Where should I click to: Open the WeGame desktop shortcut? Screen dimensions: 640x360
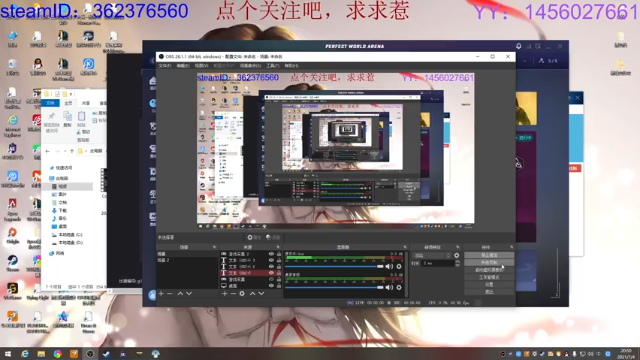tap(12, 291)
